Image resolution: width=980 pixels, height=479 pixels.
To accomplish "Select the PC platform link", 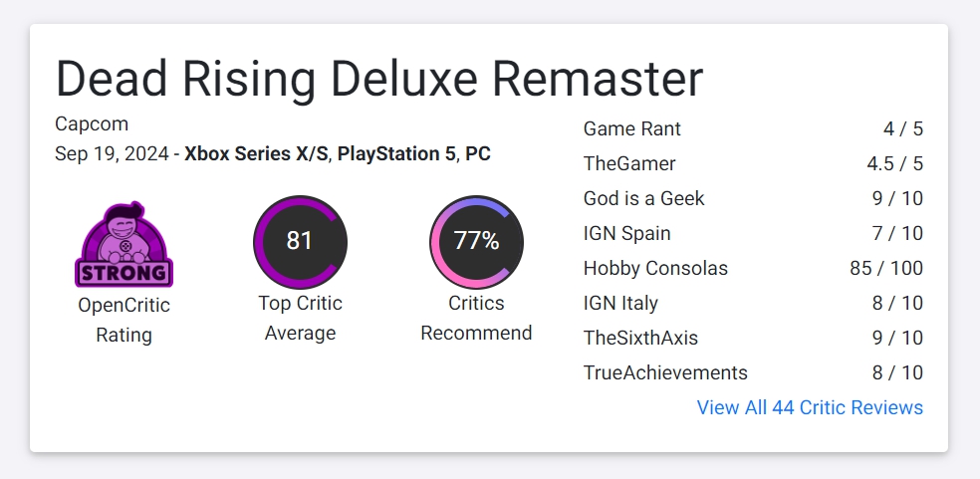I will click(x=477, y=153).
